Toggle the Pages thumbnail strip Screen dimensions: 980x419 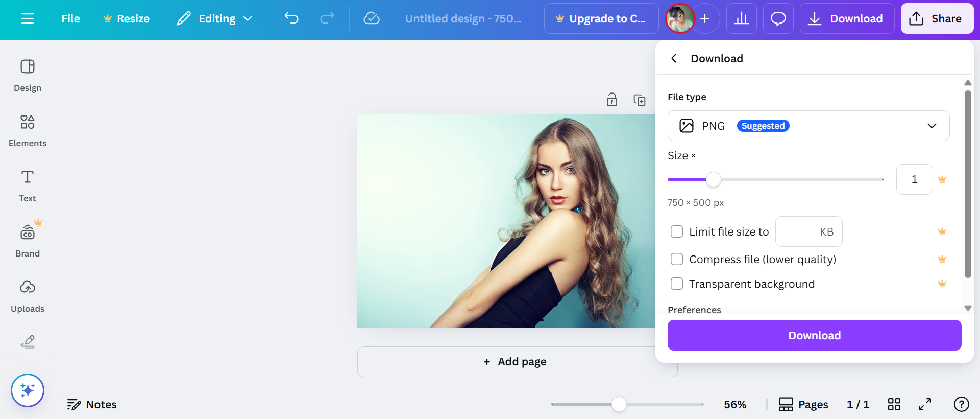click(803, 404)
